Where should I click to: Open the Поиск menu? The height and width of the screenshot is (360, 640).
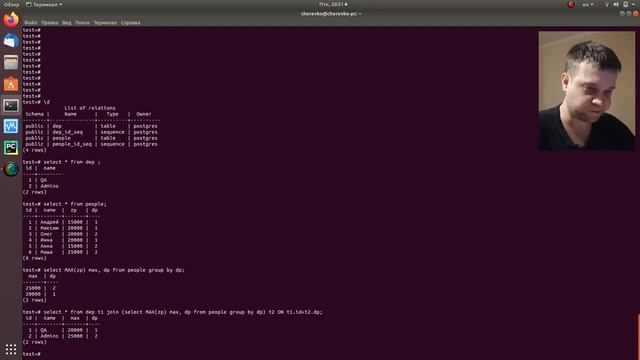pyautogui.click(x=82, y=22)
